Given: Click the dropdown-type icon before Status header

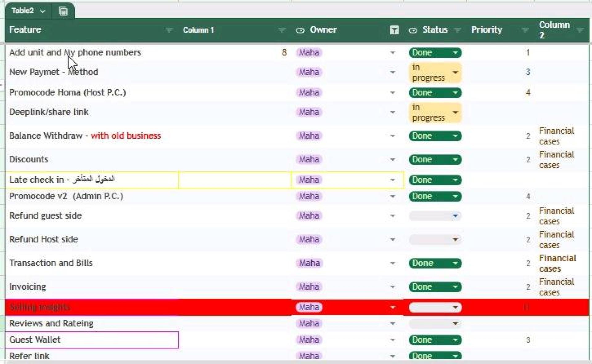Looking at the screenshot, I should click(x=413, y=30).
